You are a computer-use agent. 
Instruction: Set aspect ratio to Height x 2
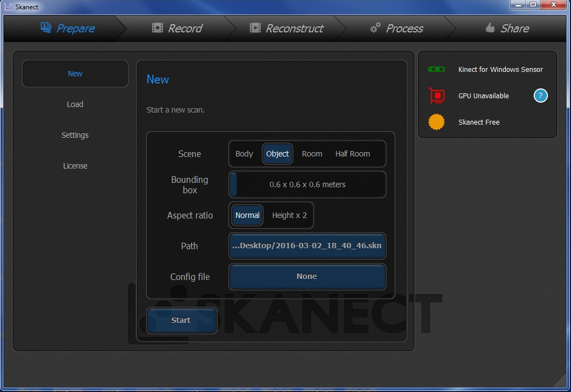[289, 215]
